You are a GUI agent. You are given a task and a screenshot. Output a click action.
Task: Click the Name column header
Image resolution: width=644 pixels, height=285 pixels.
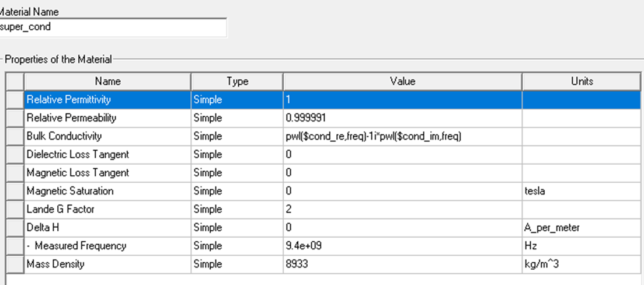pos(107,81)
